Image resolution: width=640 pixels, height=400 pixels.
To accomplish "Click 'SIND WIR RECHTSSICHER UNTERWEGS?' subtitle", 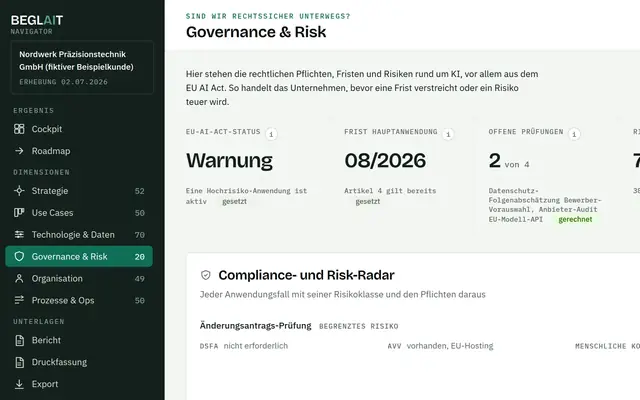I will [268, 16].
